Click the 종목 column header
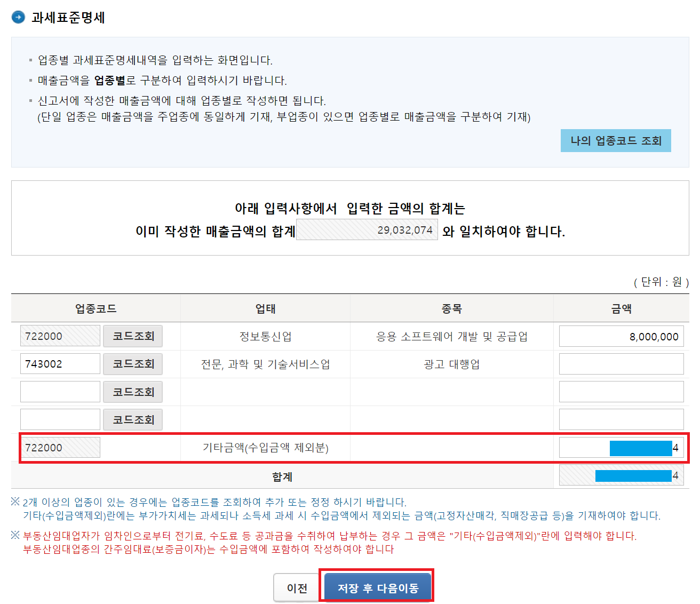 click(452, 308)
